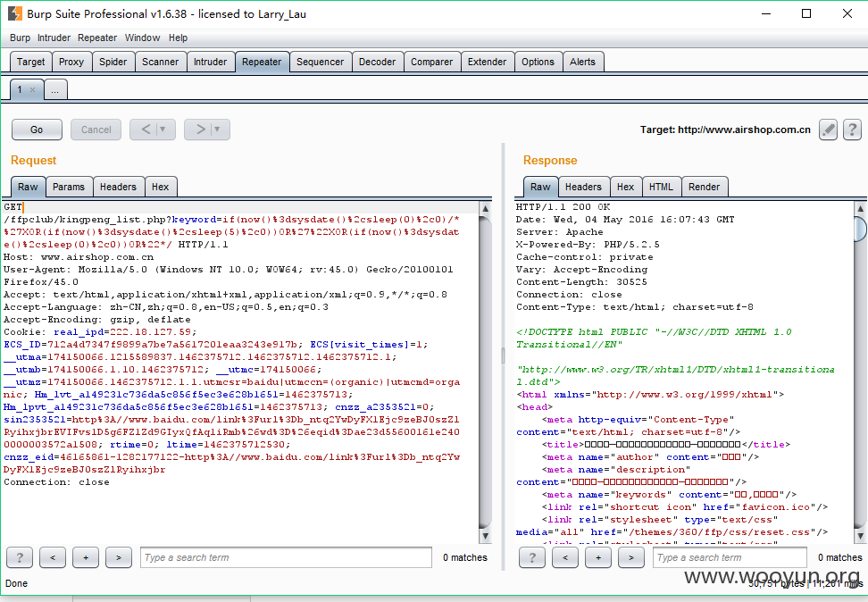The image size is (868, 602).
Task: Click response search help question-mark button
Action: 532,557
